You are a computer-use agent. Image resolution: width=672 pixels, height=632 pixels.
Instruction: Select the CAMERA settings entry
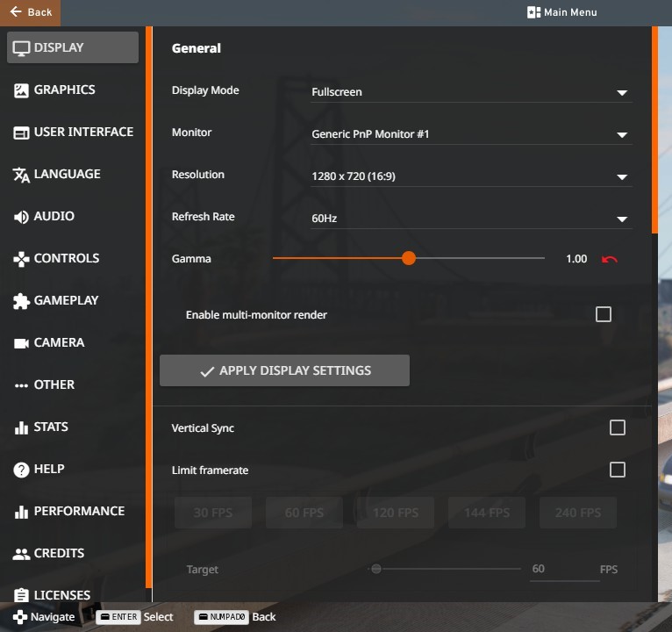[x=73, y=342]
